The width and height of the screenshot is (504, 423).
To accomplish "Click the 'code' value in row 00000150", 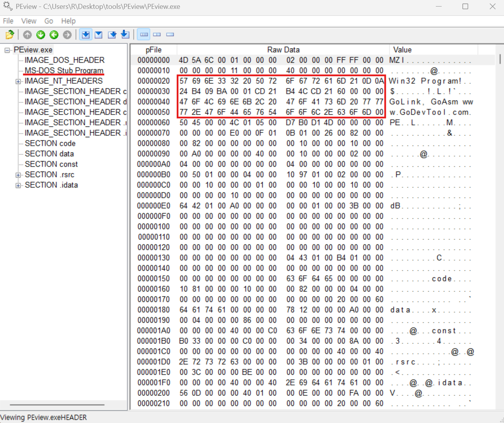I will 442,279.
